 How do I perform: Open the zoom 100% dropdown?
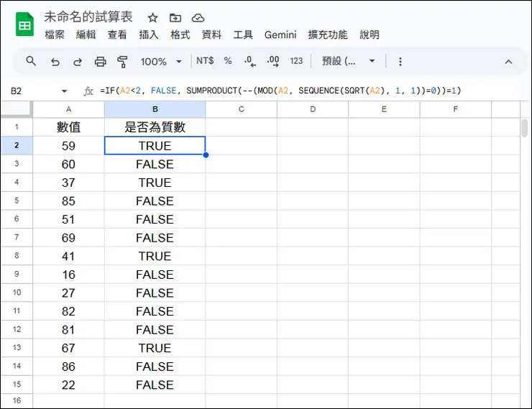pyautogui.click(x=161, y=62)
